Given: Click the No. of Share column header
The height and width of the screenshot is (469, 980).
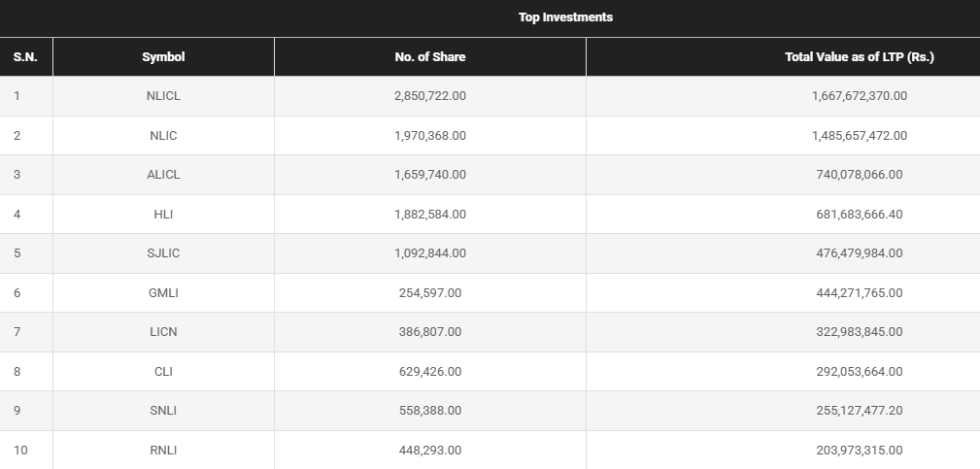Looking at the screenshot, I should point(429,57).
